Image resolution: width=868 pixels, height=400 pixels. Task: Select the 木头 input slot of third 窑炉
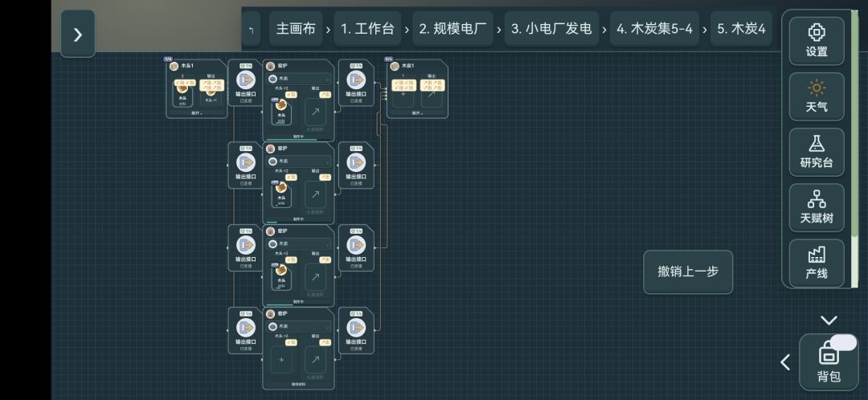(x=281, y=276)
